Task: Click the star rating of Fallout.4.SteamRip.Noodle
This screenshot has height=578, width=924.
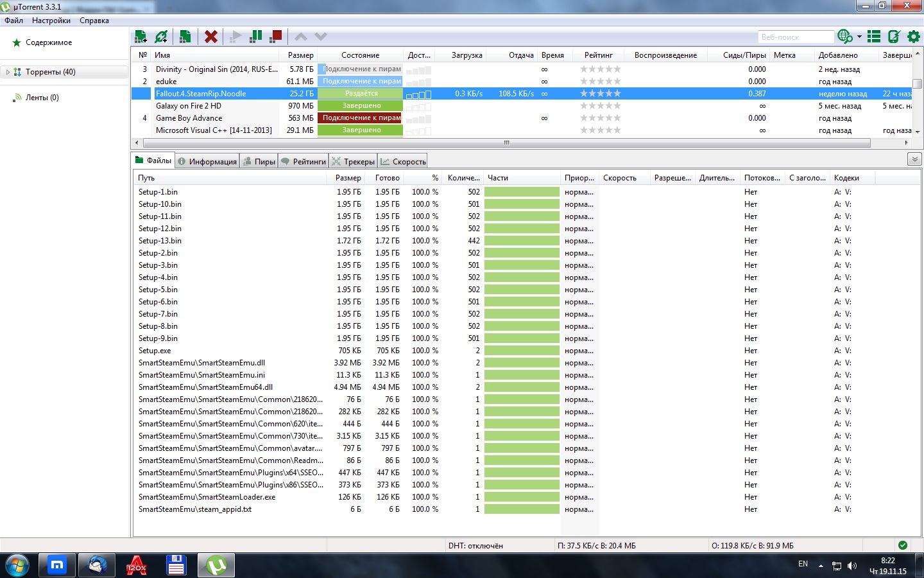Action: coord(601,94)
